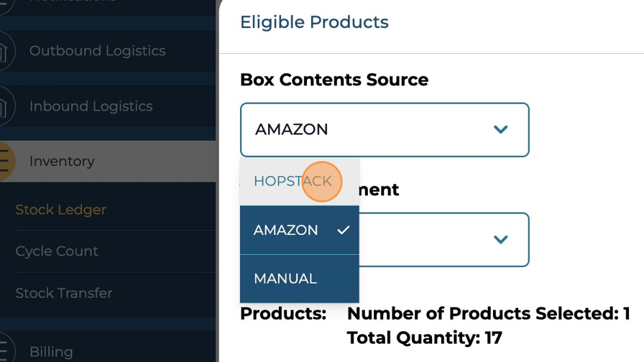644x362 pixels.
Task: Select the AMAZON option in list
Action: 286,231
